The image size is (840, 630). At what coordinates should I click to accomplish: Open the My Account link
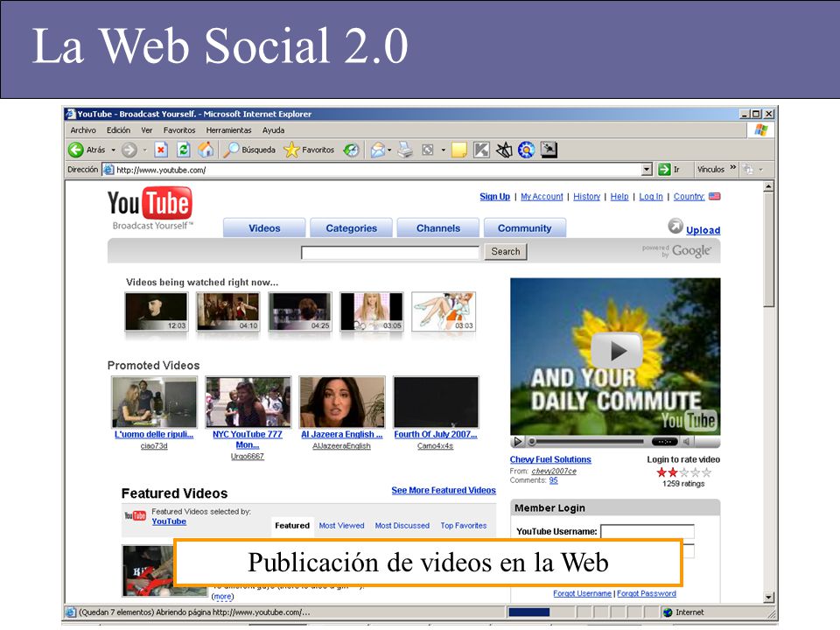coord(542,197)
